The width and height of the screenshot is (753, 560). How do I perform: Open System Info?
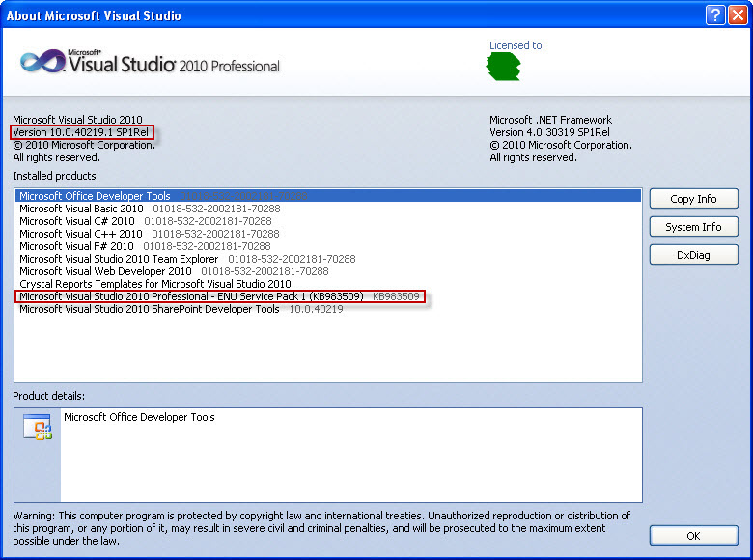[x=693, y=227]
